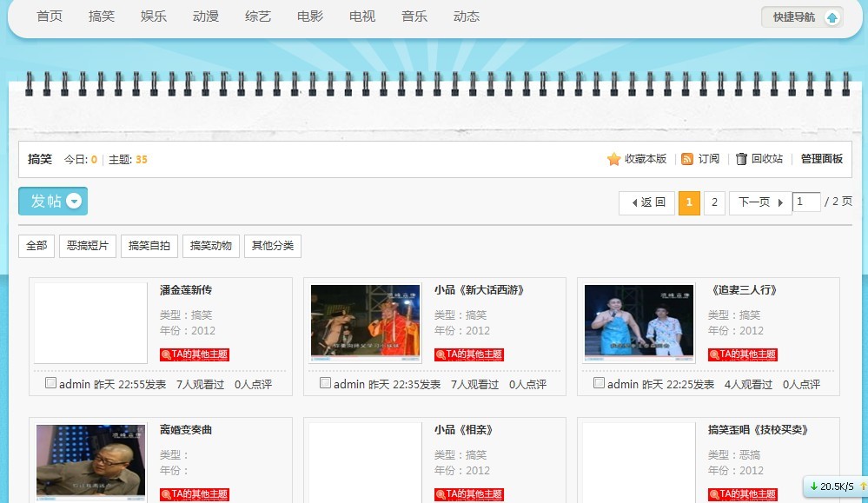Screen dimensions: 868x503
Task: Click TA的其他主题 badge under 小品《新大话西游》
Action: [469, 354]
